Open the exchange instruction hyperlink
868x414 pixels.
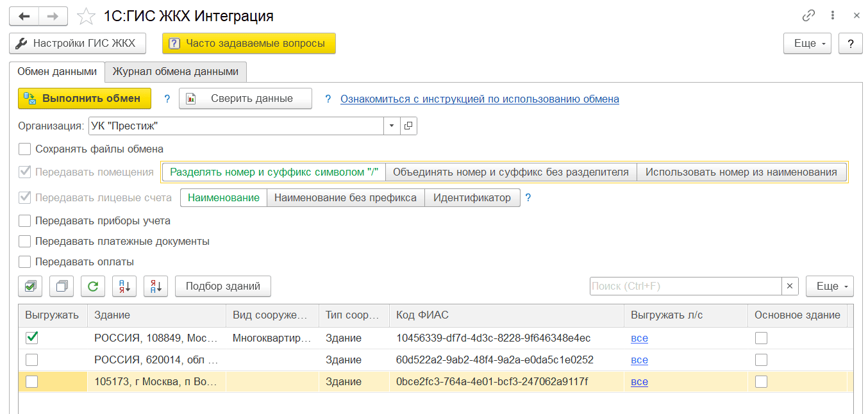pos(480,99)
